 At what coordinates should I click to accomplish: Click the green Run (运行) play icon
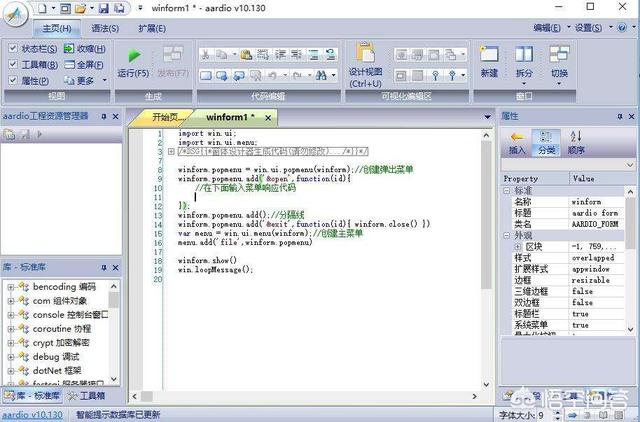click(x=134, y=53)
